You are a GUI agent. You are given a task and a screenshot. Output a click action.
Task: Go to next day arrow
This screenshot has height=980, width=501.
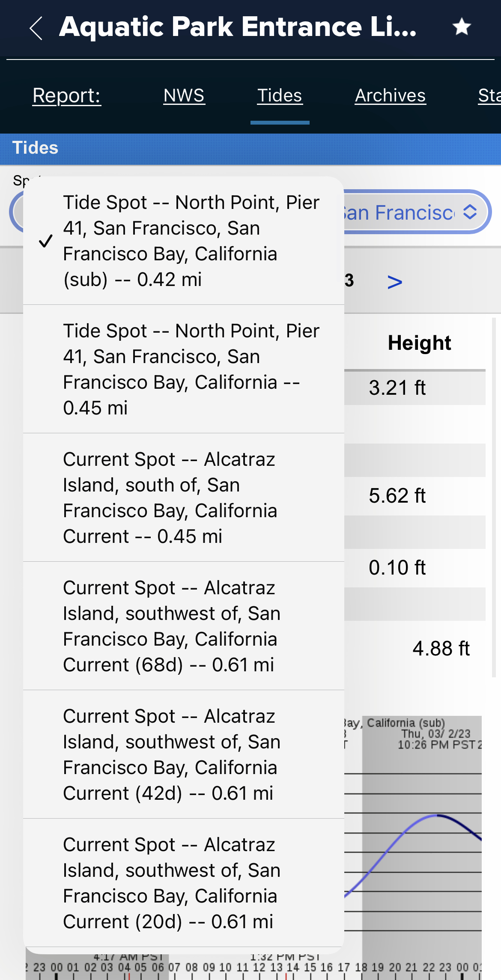(x=394, y=282)
